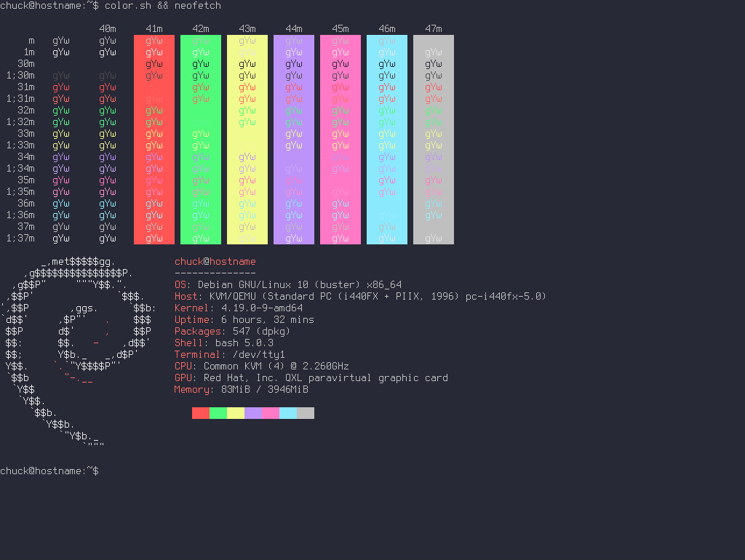Click the 36m row label
This screenshot has height=560, width=745.
tap(26, 204)
